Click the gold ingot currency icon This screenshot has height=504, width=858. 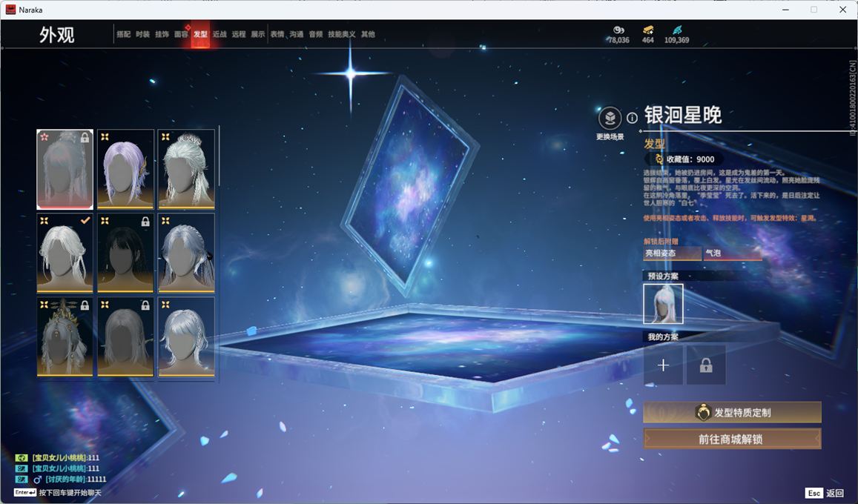click(x=647, y=30)
